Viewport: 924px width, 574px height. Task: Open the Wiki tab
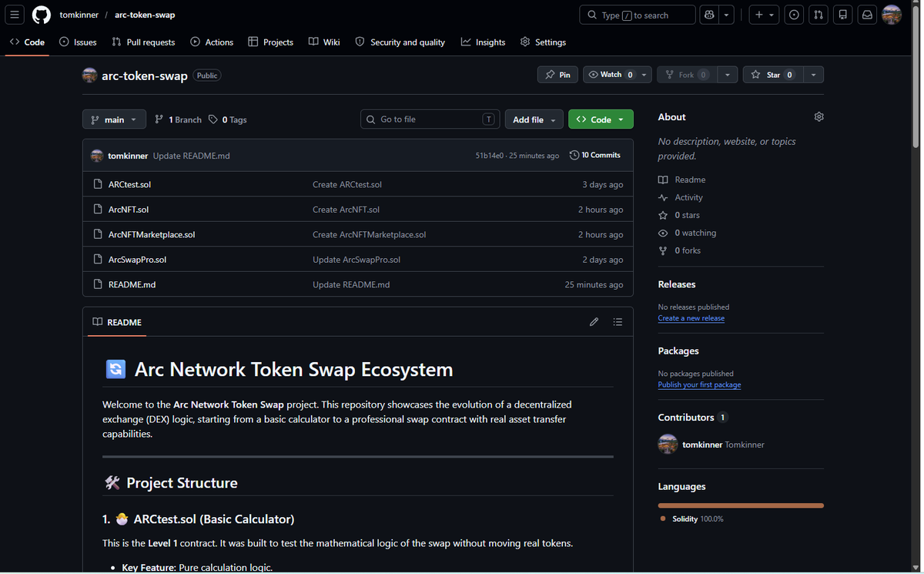point(324,42)
